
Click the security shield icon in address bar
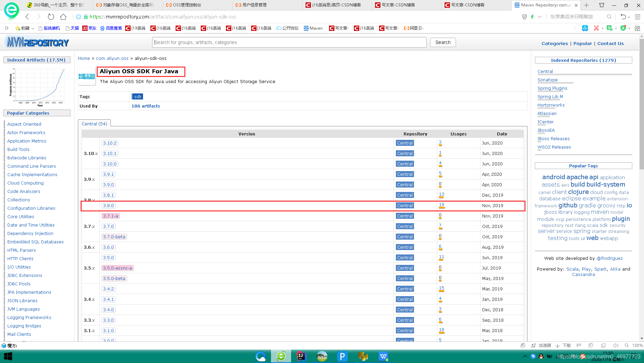pyautogui.click(x=524, y=17)
